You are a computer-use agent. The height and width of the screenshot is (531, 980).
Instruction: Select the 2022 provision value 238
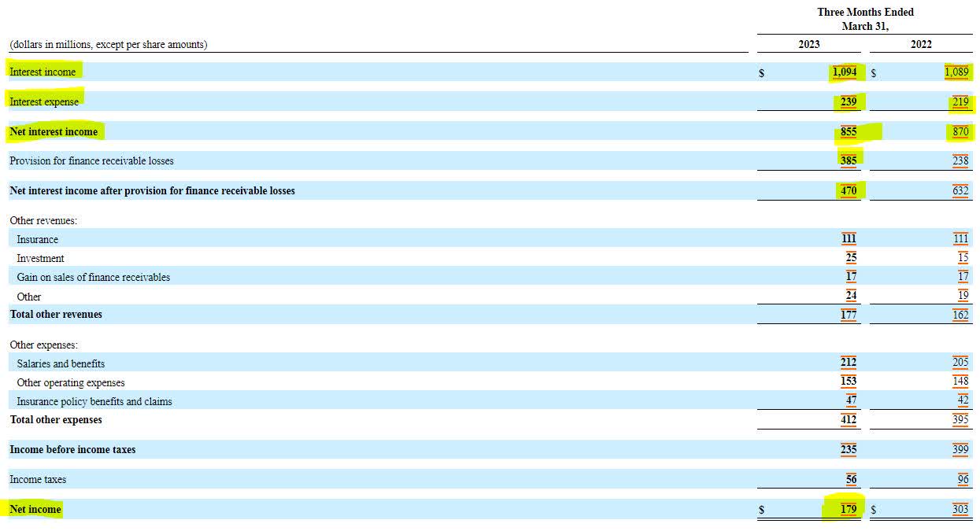point(960,160)
